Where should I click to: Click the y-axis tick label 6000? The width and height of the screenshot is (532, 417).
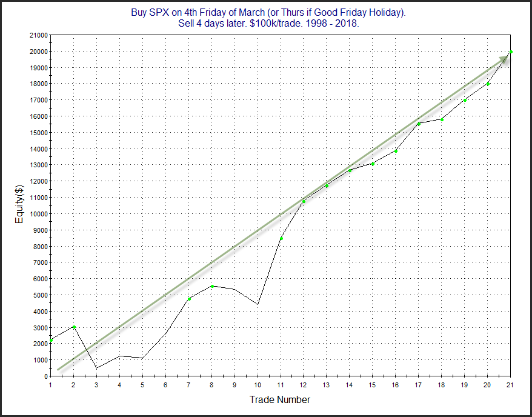pyautogui.click(x=41, y=279)
